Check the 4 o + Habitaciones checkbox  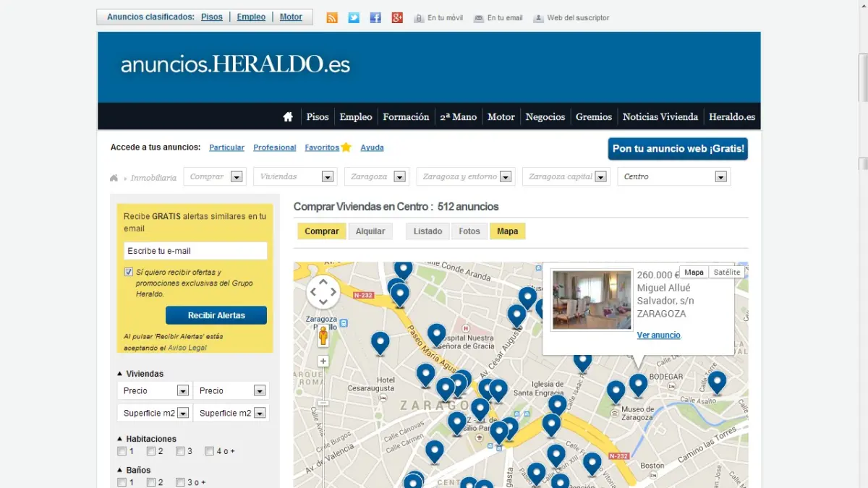[210, 451]
